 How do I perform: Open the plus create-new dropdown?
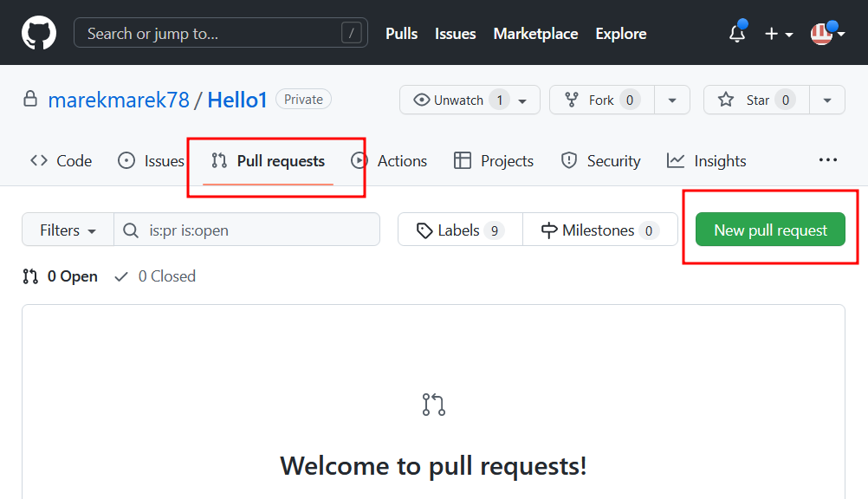779,34
